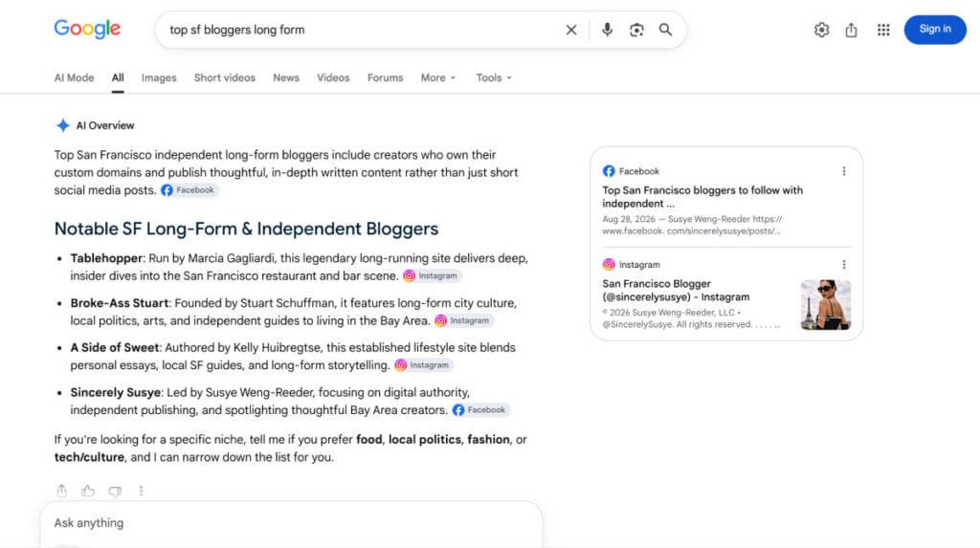Viewport: 980px width, 548px height.
Task: Click the bold 'local politics' text
Action: pos(424,439)
